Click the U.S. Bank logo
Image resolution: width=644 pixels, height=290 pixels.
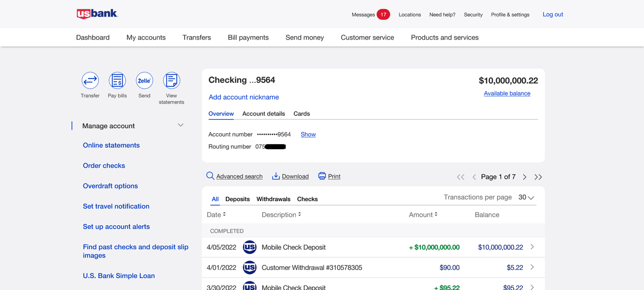(97, 14)
